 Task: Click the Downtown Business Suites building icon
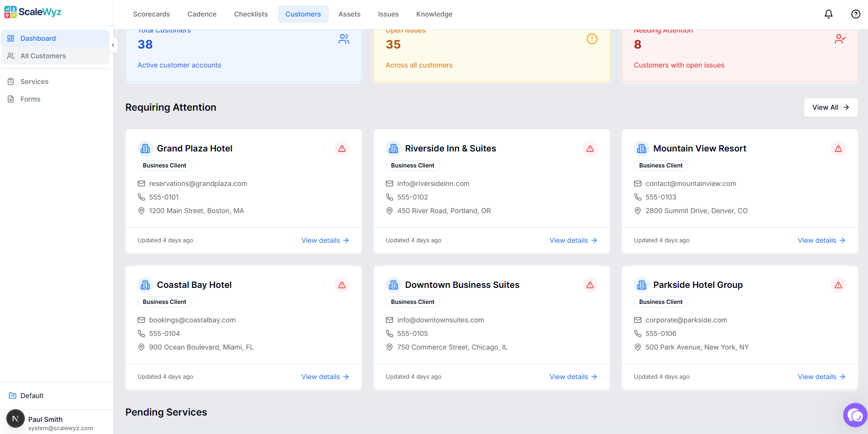[x=393, y=285]
